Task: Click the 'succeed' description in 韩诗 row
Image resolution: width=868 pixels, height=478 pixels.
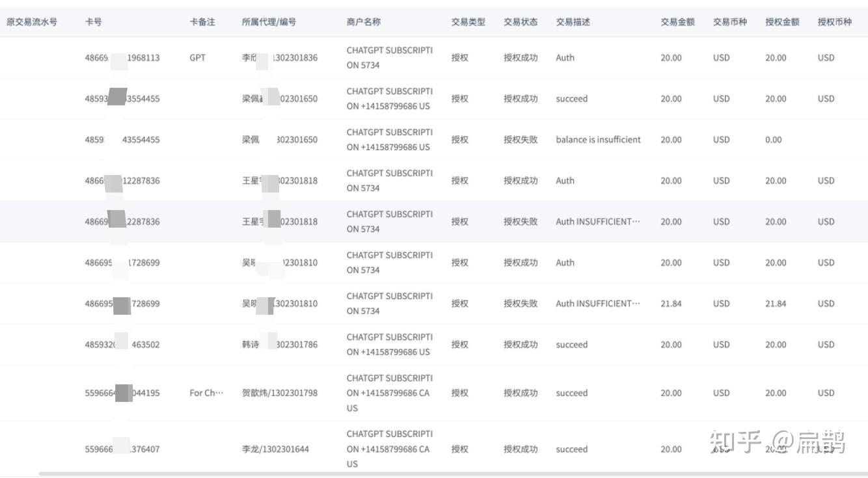Action: click(571, 344)
